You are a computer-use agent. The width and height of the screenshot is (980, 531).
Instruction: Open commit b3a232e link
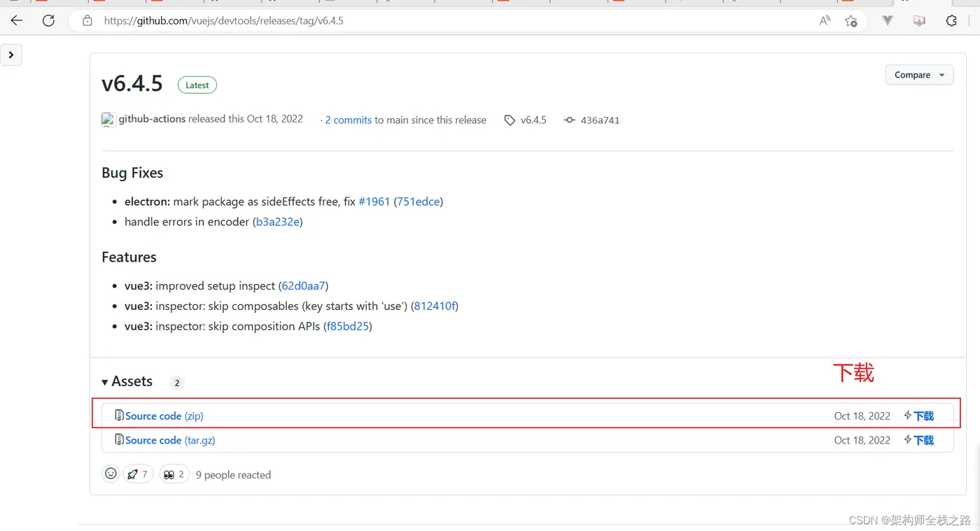278,222
